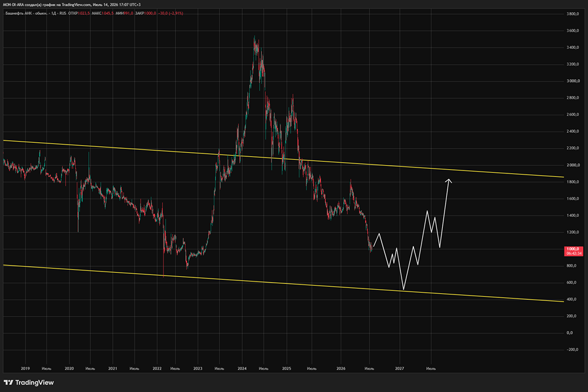Screen dimensions: 588x392
Task: Click the 2000,0 price axis label
Action: point(573,165)
